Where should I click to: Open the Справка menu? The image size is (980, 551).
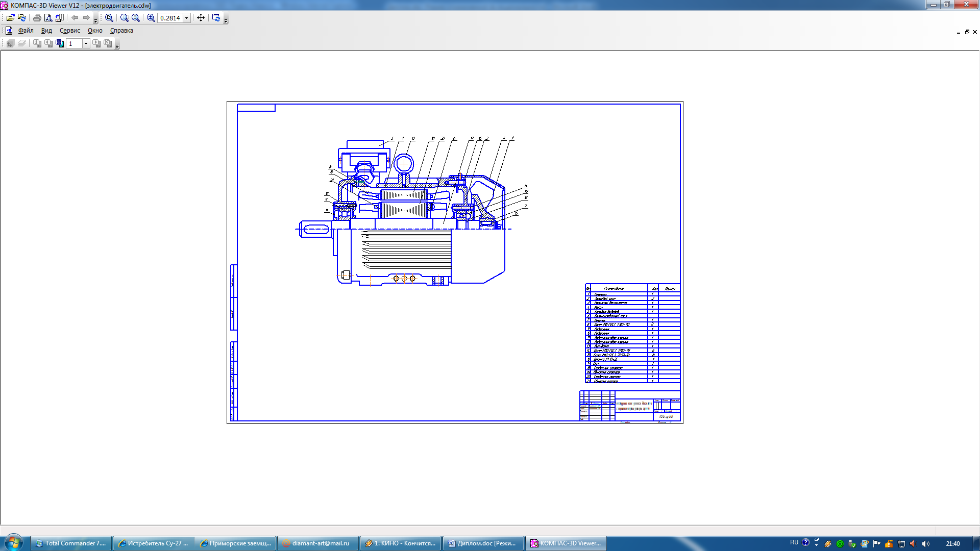click(121, 31)
